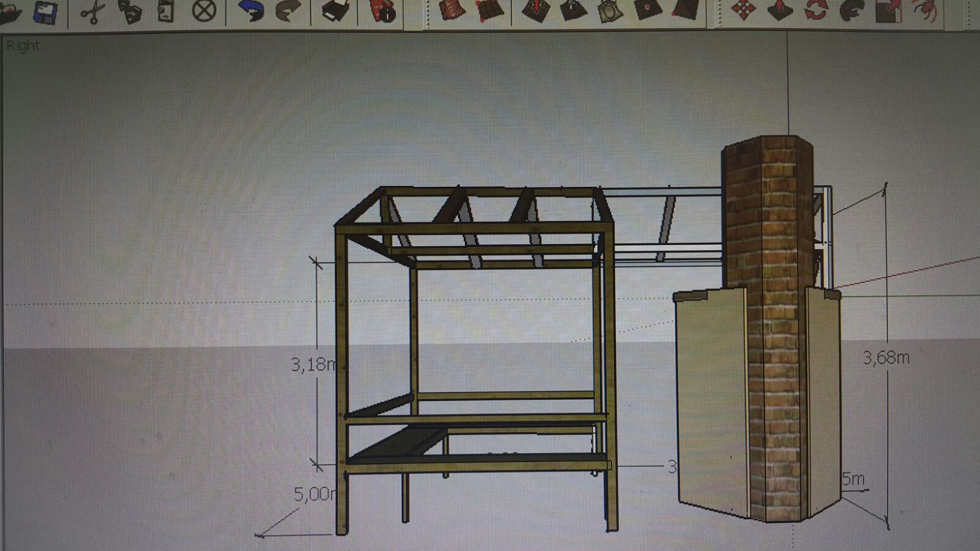
Task: Open Model Info from the toolbar
Action: [x=383, y=11]
